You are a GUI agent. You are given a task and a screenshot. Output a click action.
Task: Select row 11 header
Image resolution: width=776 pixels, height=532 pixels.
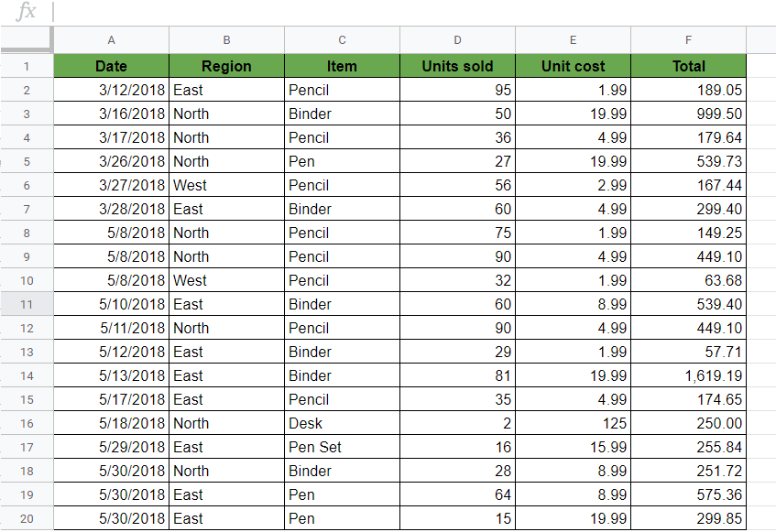click(27, 304)
